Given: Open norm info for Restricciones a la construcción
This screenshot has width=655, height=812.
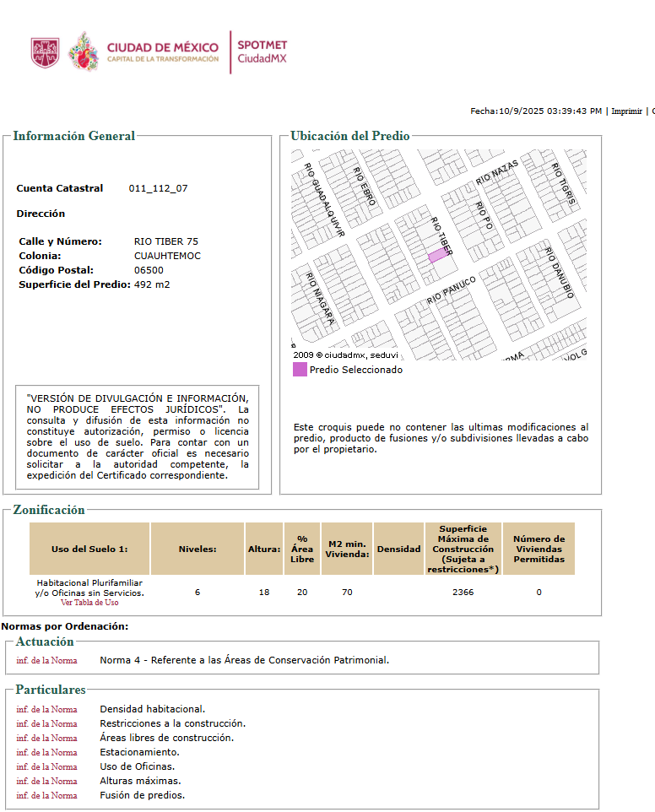Looking at the screenshot, I should [x=46, y=723].
